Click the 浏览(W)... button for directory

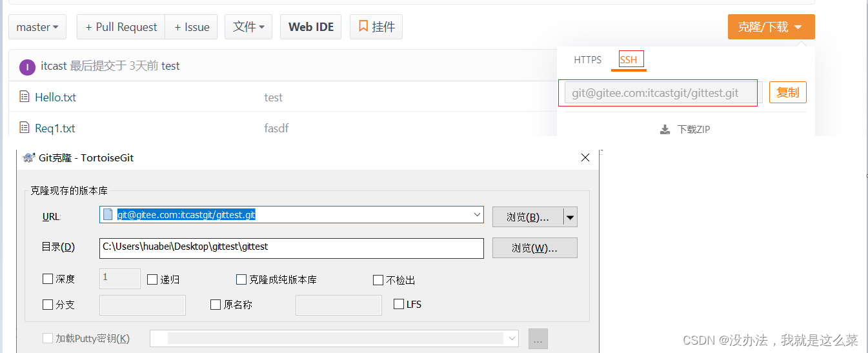(535, 248)
